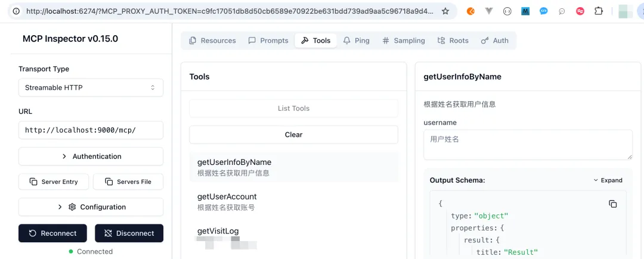Open the Prompts tab

click(x=268, y=40)
